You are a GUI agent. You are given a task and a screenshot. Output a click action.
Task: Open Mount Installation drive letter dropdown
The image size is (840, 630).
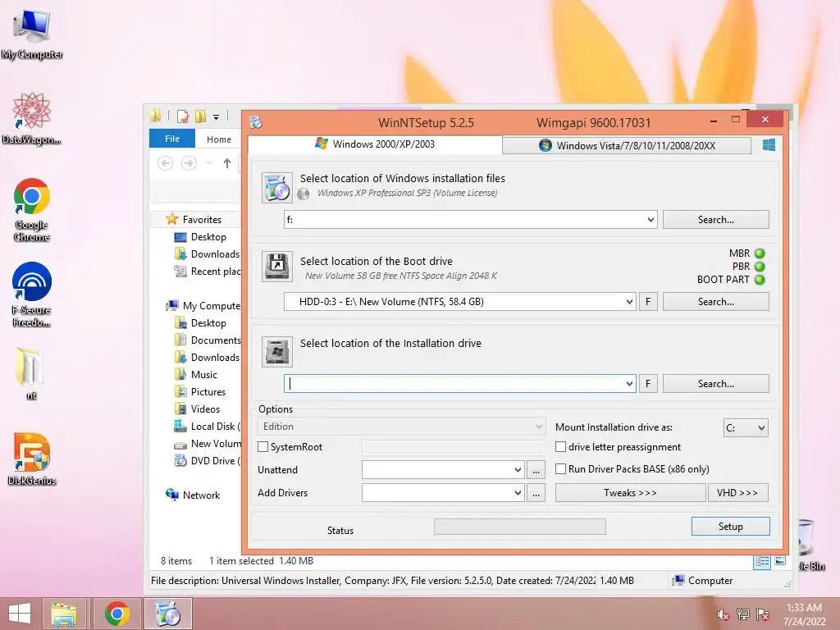coord(745,427)
